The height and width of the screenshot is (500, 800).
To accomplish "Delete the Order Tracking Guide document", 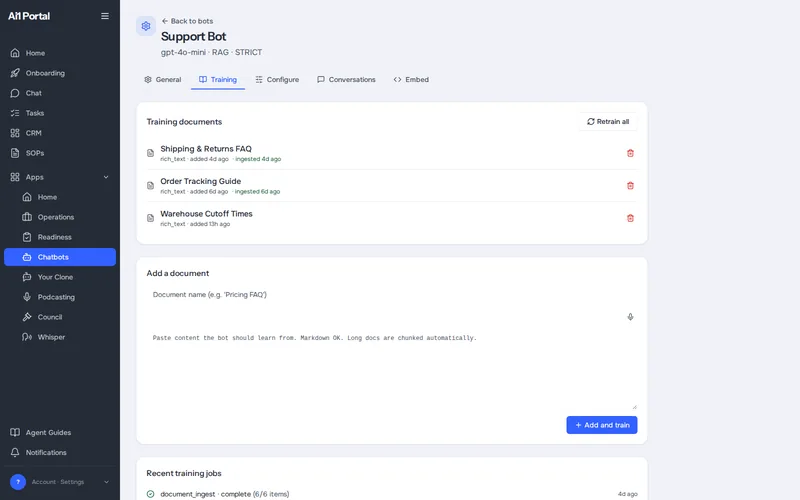I will pyautogui.click(x=630, y=186).
